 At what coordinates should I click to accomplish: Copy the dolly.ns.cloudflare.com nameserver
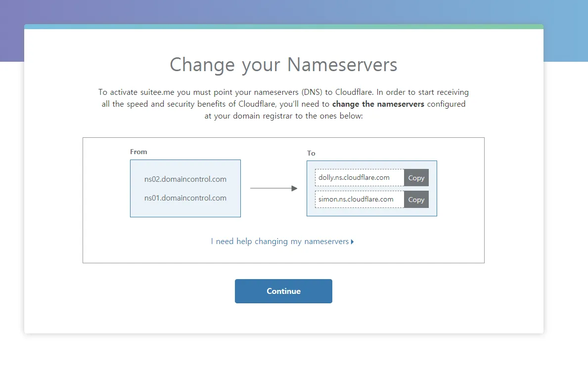(416, 178)
